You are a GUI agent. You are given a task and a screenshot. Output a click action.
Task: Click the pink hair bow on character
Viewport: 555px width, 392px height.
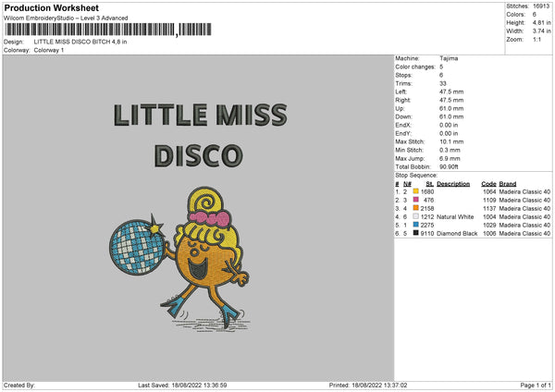pos(210,218)
